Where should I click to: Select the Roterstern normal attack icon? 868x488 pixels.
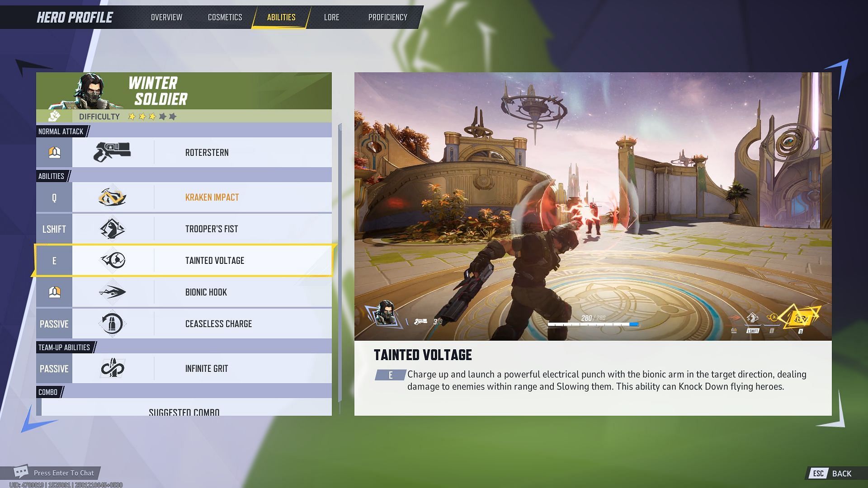[112, 152]
